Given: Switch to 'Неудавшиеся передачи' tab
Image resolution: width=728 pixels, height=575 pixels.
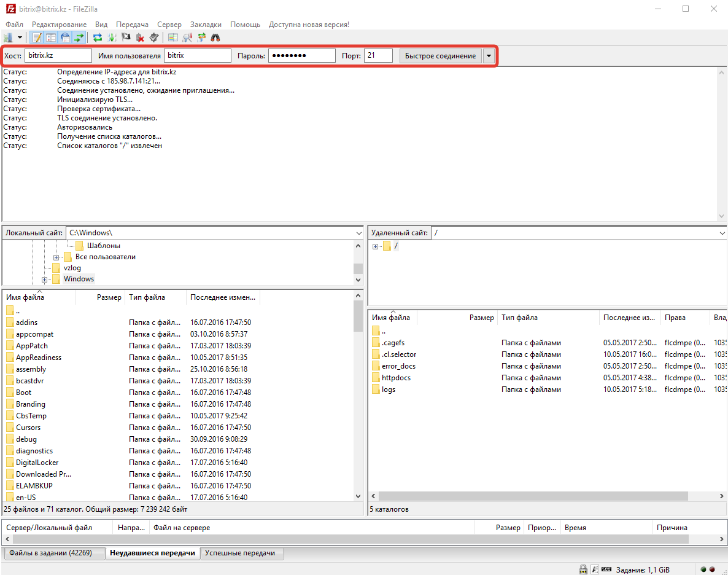Looking at the screenshot, I should point(152,553).
